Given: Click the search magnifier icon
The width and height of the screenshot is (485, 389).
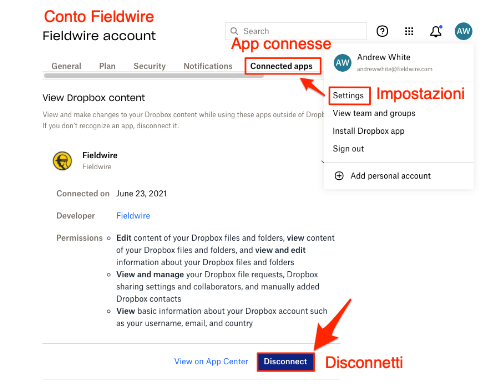Looking at the screenshot, I should pyautogui.click(x=234, y=31).
